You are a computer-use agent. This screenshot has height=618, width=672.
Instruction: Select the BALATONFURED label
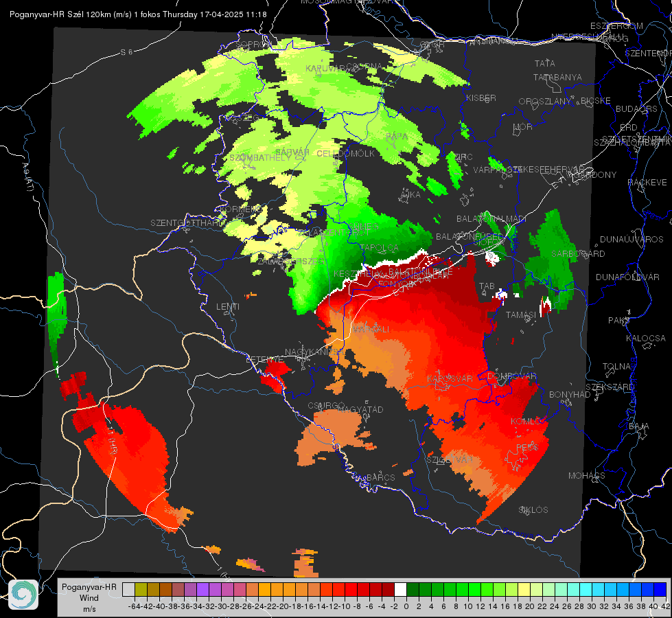470,237
